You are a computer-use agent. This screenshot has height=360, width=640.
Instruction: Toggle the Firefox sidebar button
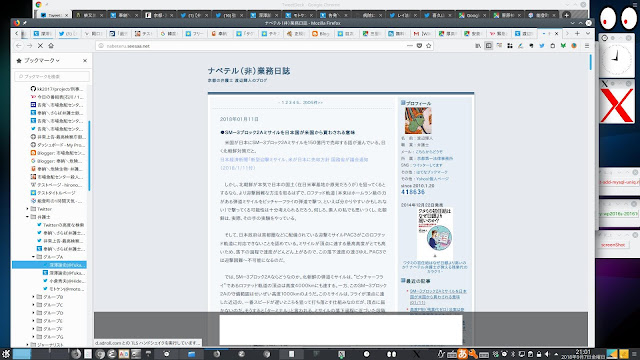click(489, 46)
